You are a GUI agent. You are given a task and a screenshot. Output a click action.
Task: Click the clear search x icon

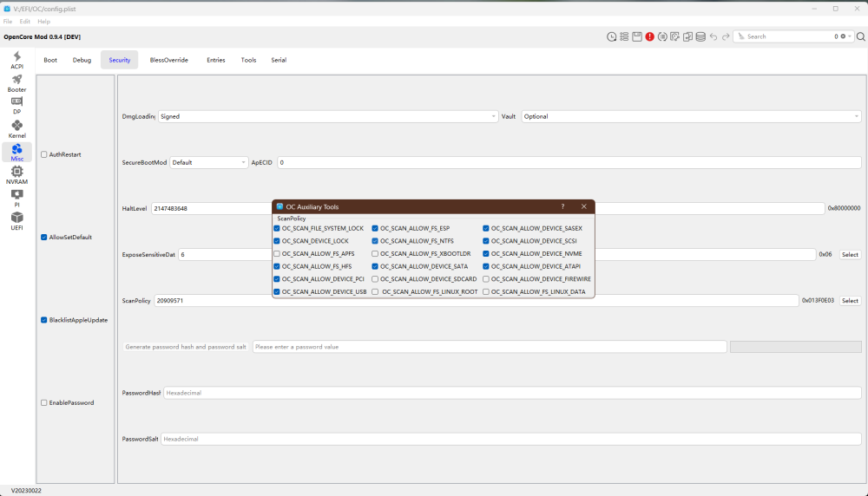click(x=843, y=36)
